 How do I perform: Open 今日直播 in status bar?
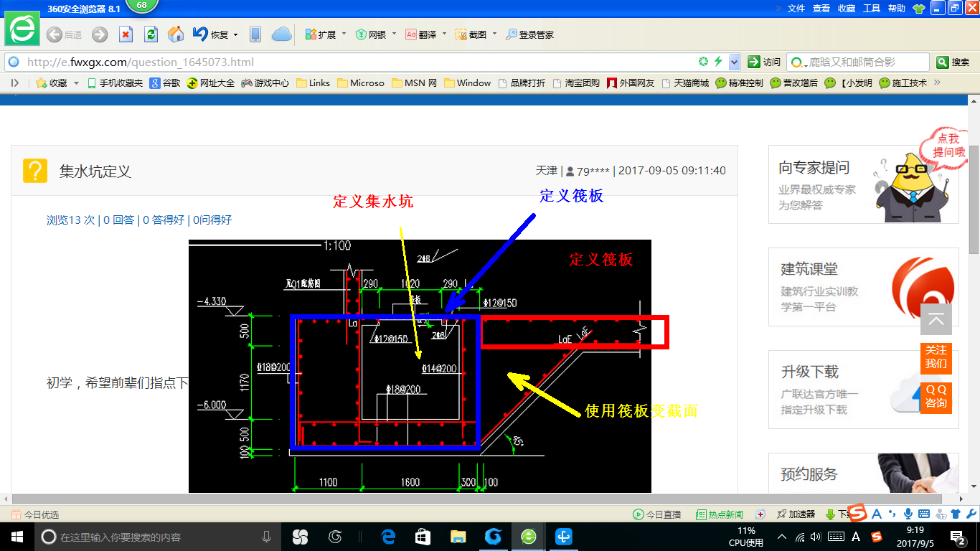coord(656,514)
